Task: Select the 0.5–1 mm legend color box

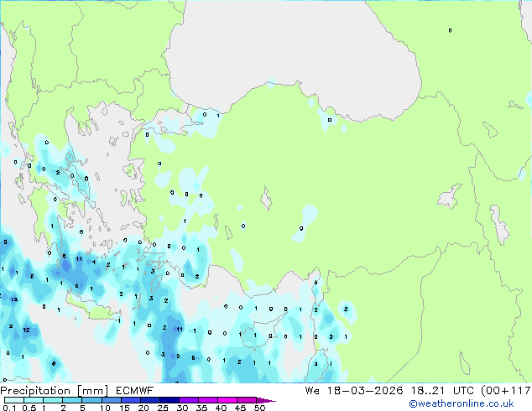Action: pyautogui.click(x=34, y=400)
